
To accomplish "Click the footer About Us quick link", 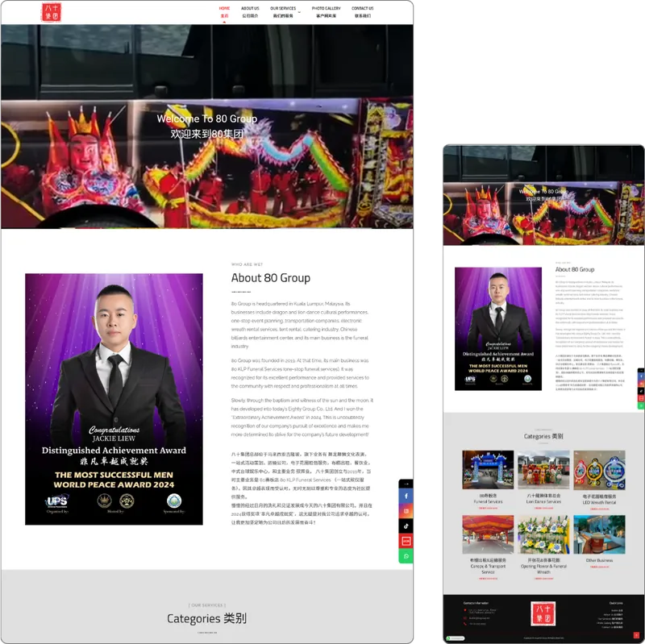I will click(x=613, y=615).
